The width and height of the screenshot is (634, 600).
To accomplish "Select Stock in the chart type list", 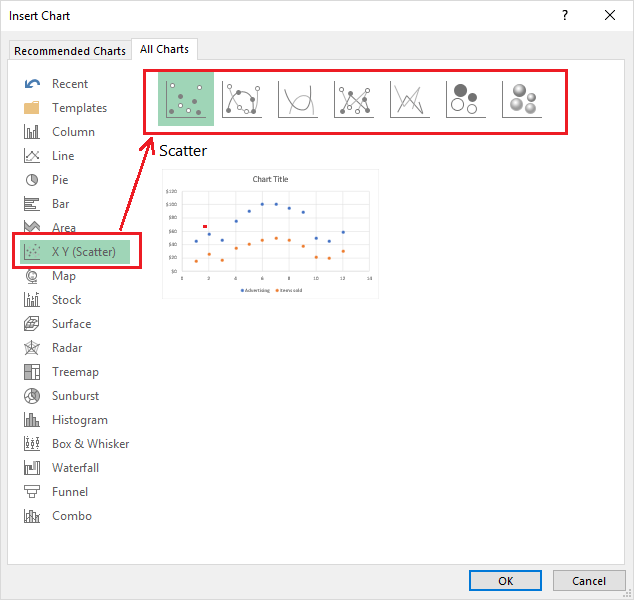I will 67,300.
